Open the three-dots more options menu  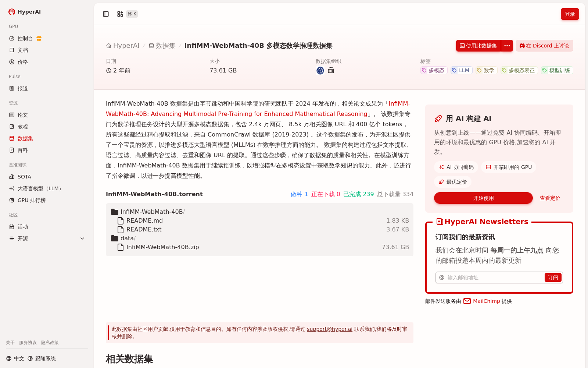(x=507, y=46)
